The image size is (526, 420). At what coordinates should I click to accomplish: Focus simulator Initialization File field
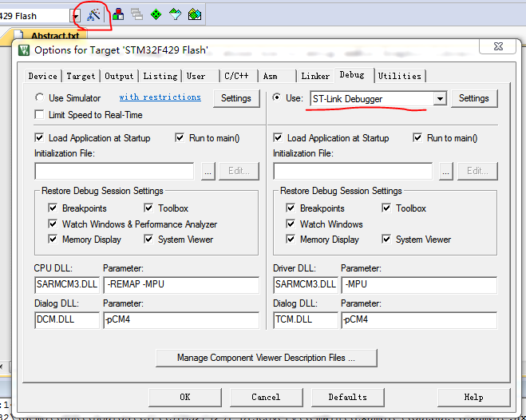coord(114,172)
